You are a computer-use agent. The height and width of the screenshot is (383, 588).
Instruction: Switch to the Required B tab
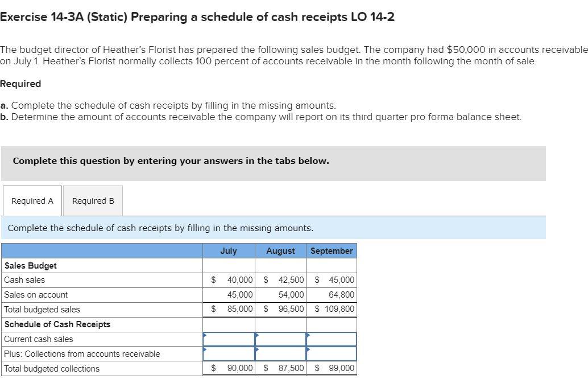click(93, 201)
